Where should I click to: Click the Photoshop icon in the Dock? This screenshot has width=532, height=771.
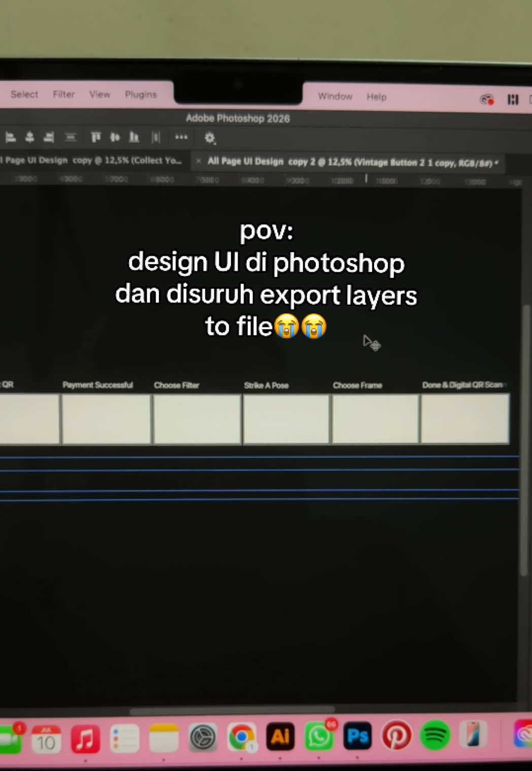tap(358, 736)
